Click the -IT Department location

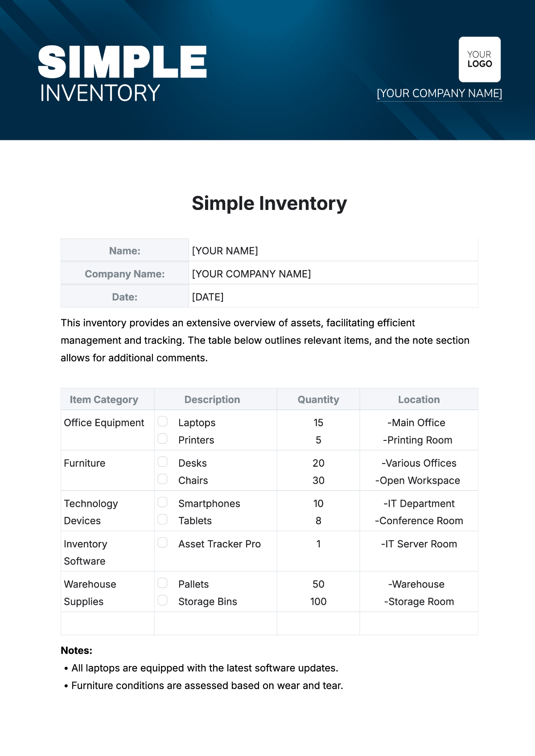pyautogui.click(x=419, y=503)
